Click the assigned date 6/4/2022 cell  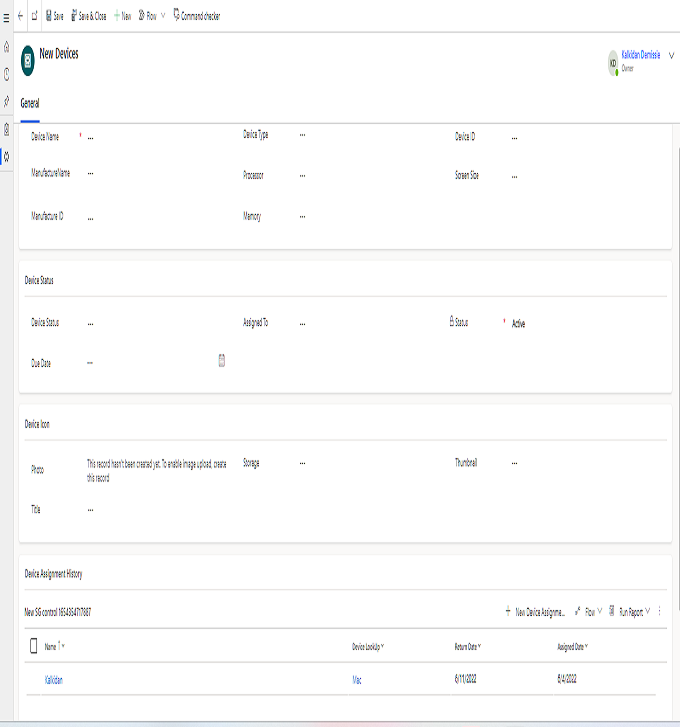click(567, 679)
